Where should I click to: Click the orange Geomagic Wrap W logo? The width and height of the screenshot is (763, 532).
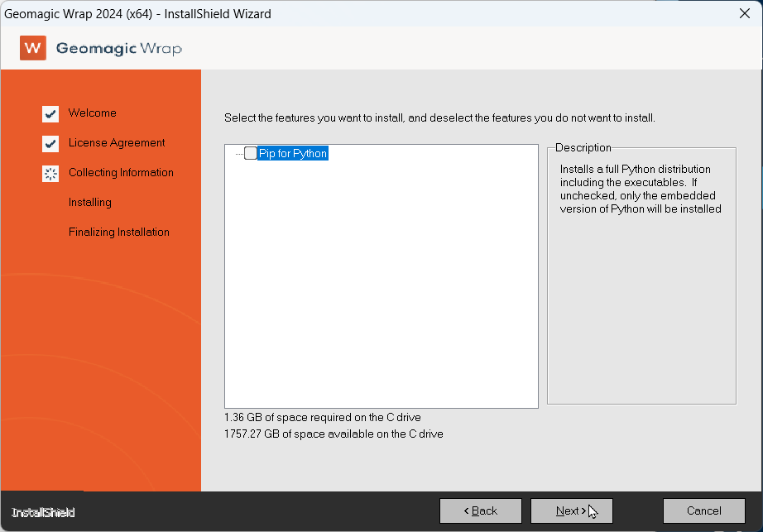point(33,48)
